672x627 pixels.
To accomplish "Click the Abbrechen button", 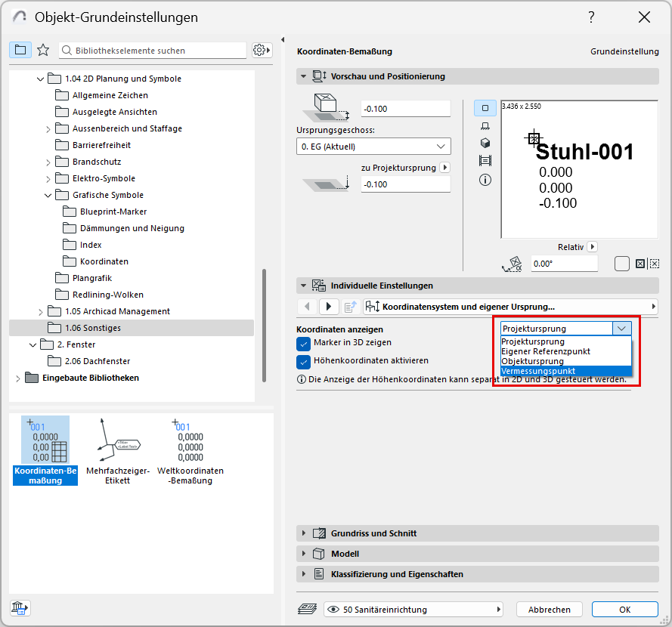I will pyautogui.click(x=549, y=609).
